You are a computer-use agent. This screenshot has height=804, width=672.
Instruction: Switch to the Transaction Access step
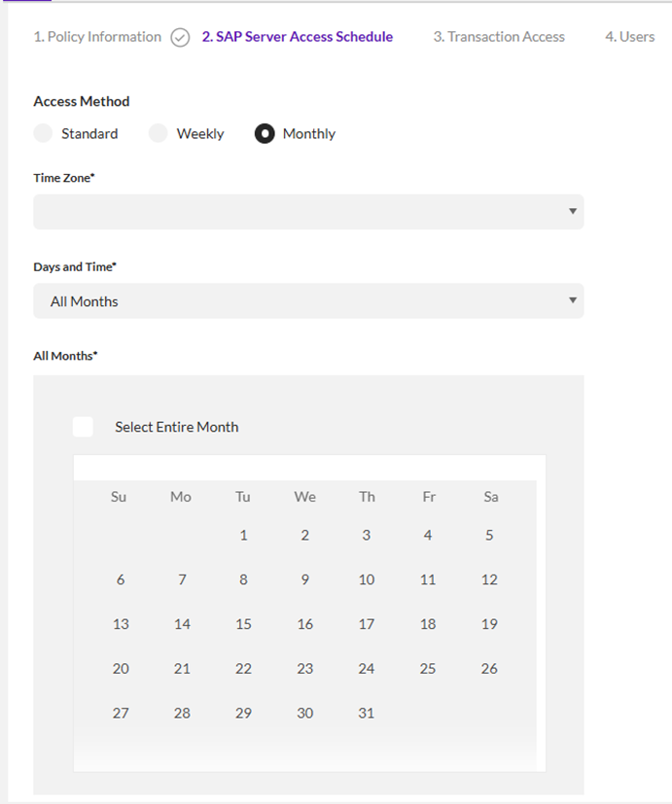tap(499, 37)
